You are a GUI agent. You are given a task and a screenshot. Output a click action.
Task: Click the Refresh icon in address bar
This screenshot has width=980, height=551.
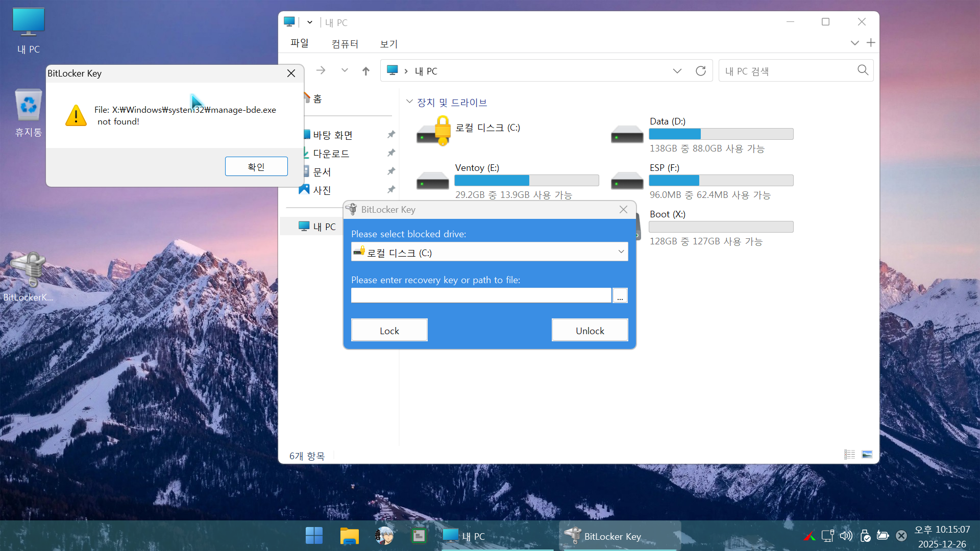click(x=701, y=71)
